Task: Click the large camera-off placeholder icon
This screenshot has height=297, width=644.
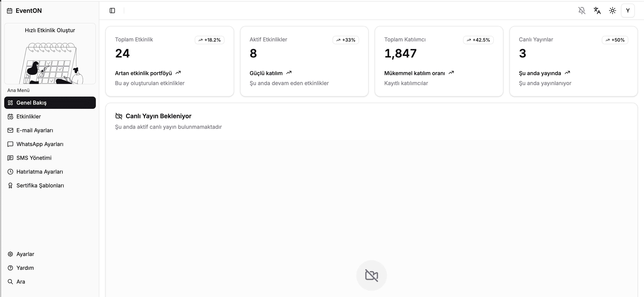Action: 371,276
